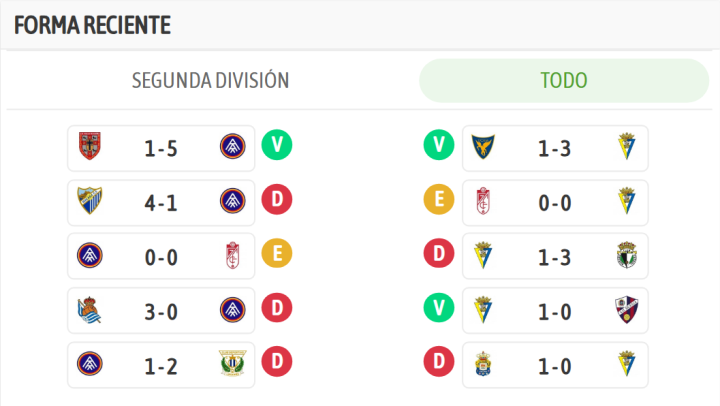Click the Burgos crest in right 1-3 match
The height and width of the screenshot is (406, 720).
tap(626, 256)
